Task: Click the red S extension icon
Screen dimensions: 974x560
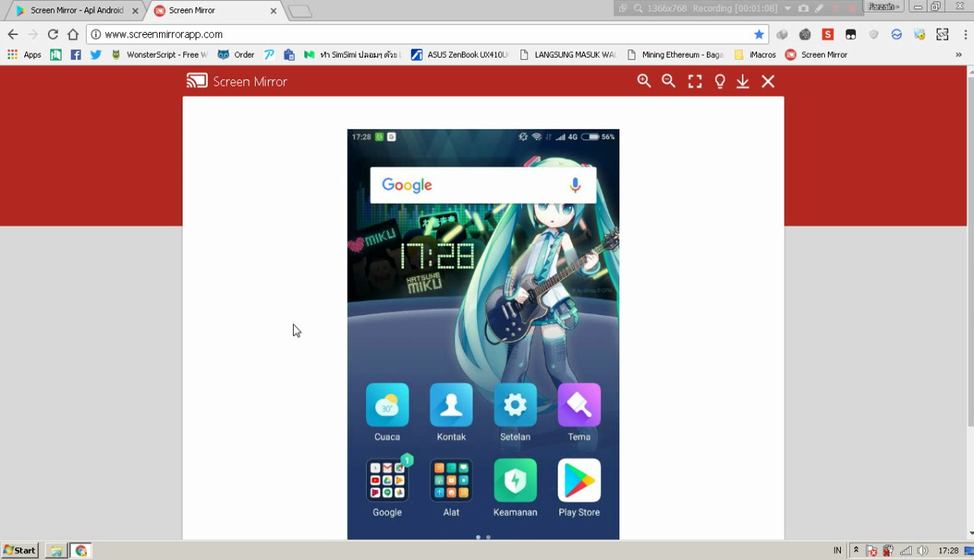Action: point(828,34)
